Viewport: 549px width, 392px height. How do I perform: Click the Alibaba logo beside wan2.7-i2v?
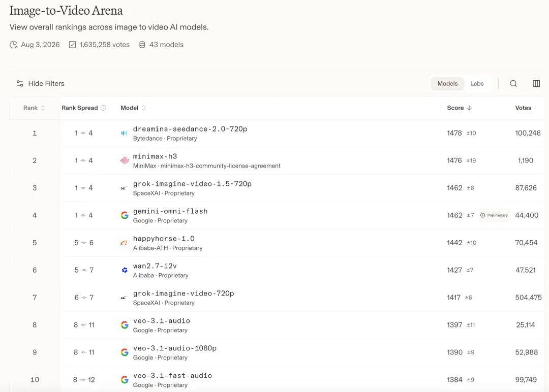point(125,270)
